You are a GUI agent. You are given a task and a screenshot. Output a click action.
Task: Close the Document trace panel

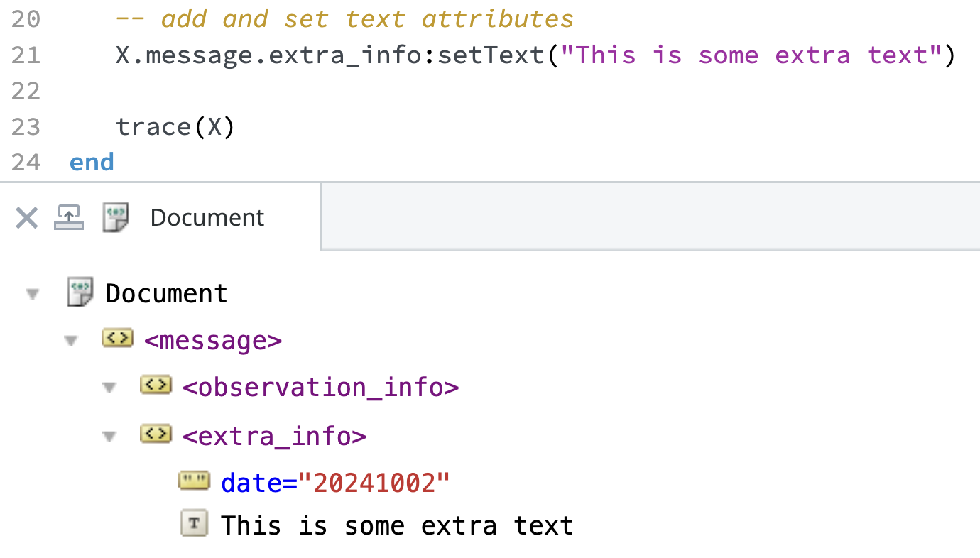coord(26,218)
